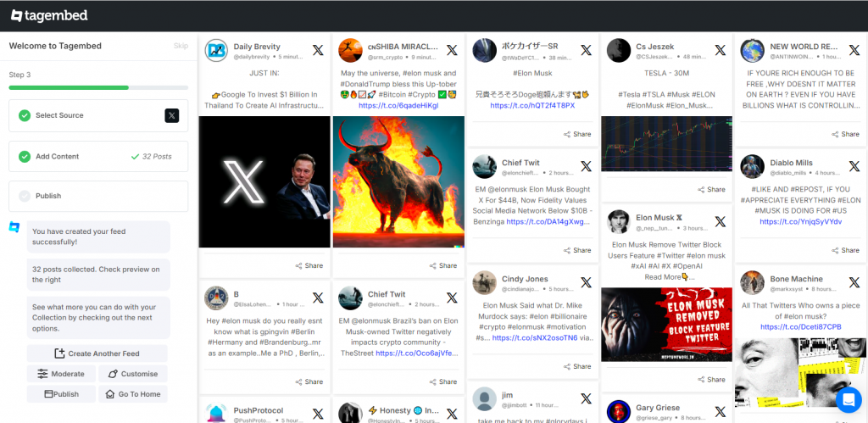Open the Add Content step

tap(98, 157)
